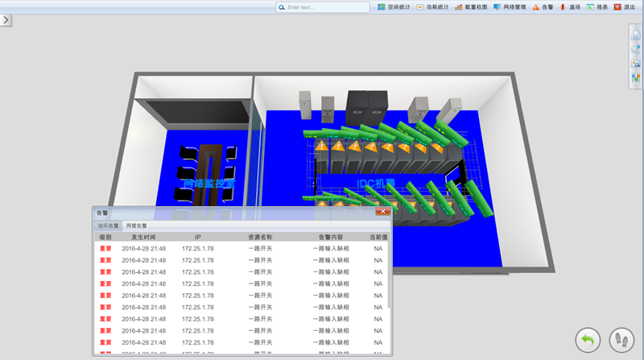Open 功耗统计 power consumption statistics
The width and height of the screenshot is (644, 360).
[432, 7]
